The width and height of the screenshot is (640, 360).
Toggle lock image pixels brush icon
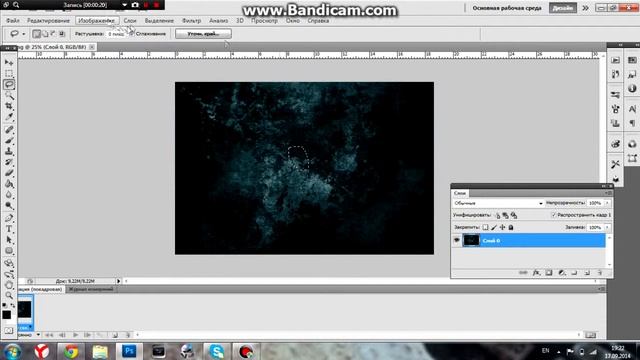[x=494, y=227]
